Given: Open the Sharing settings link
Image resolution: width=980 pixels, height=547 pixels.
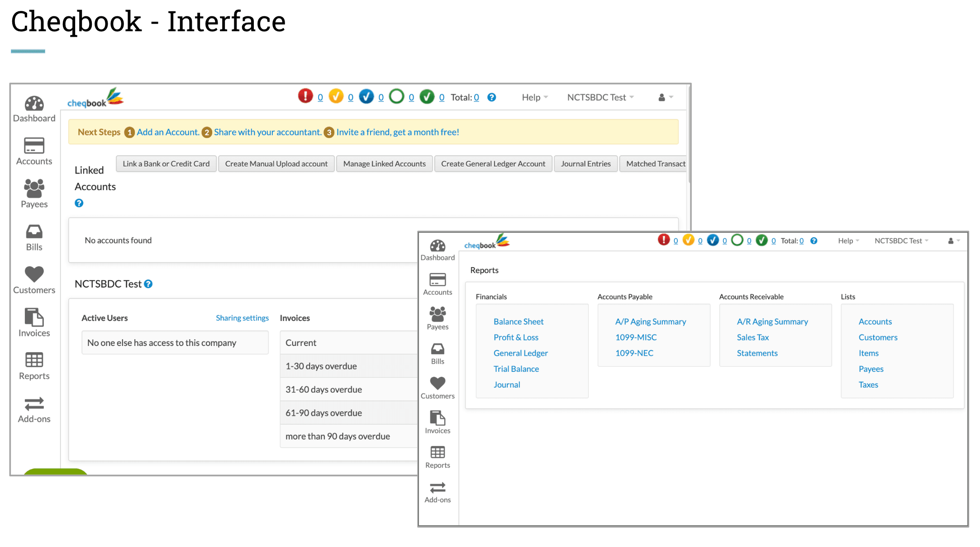Looking at the screenshot, I should pos(242,318).
